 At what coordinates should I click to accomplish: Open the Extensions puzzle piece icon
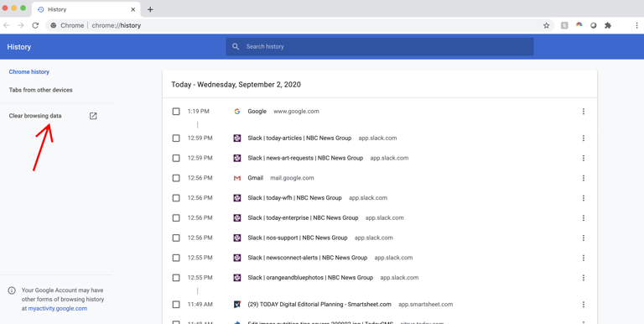click(x=608, y=25)
